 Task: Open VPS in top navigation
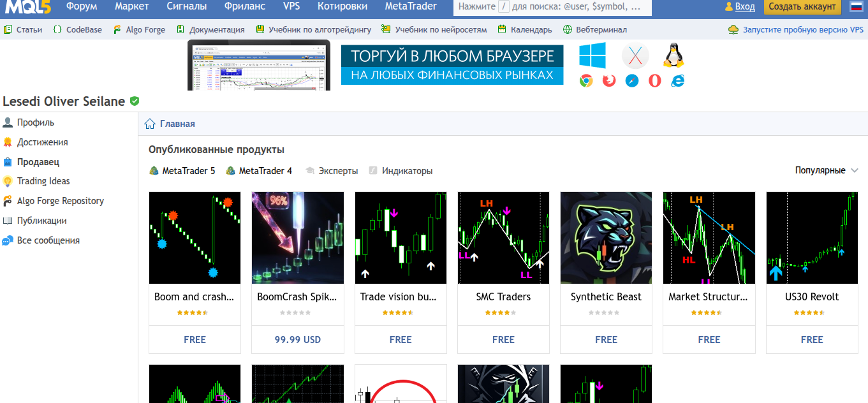tap(291, 6)
